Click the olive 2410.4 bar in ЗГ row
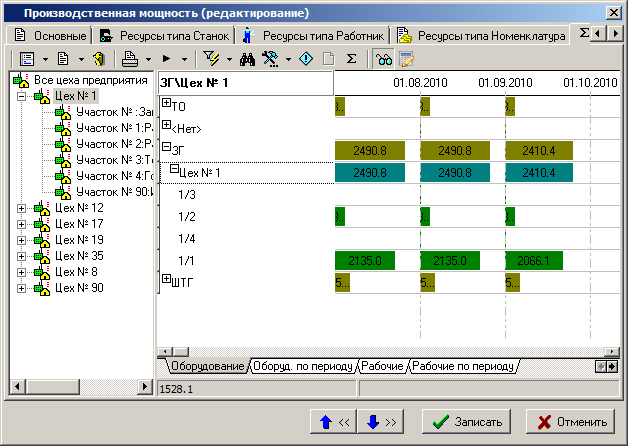This screenshot has height=446, width=628. (x=539, y=151)
